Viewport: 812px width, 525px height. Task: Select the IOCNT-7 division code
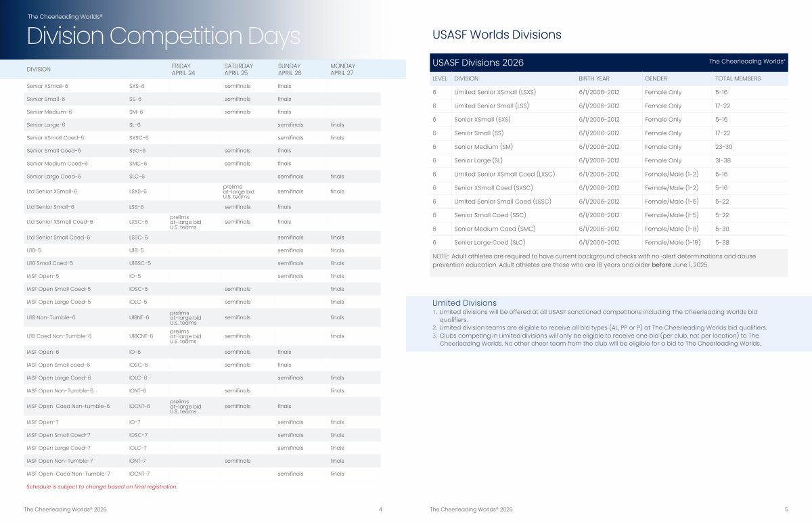point(139,474)
